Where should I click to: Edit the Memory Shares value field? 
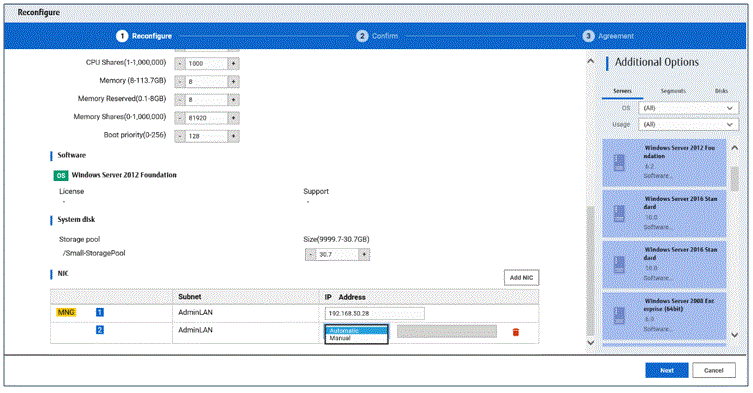coord(206,118)
